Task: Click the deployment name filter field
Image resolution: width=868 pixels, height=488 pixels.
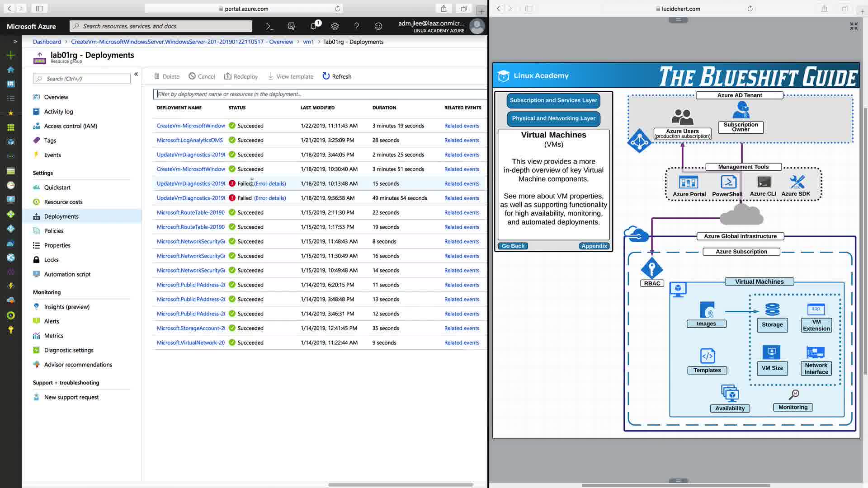Action: coord(319,94)
